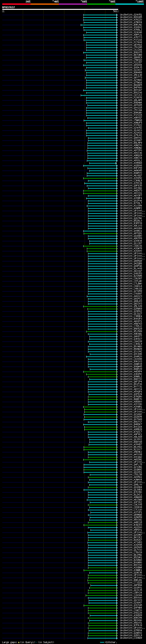The height and width of the screenshot is (644, 146).
Task: Select the UniRef100_A7R8L2 label
Action: (131, 30)
